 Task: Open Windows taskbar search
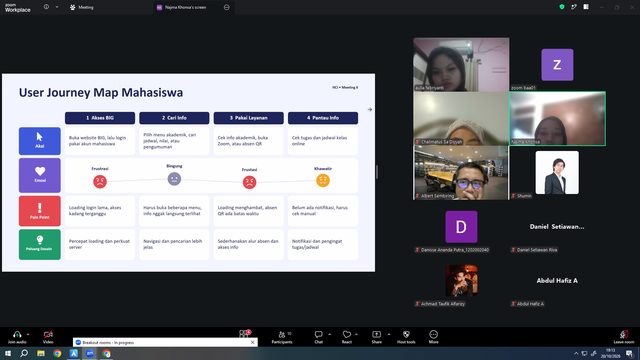tap(24, 353)
